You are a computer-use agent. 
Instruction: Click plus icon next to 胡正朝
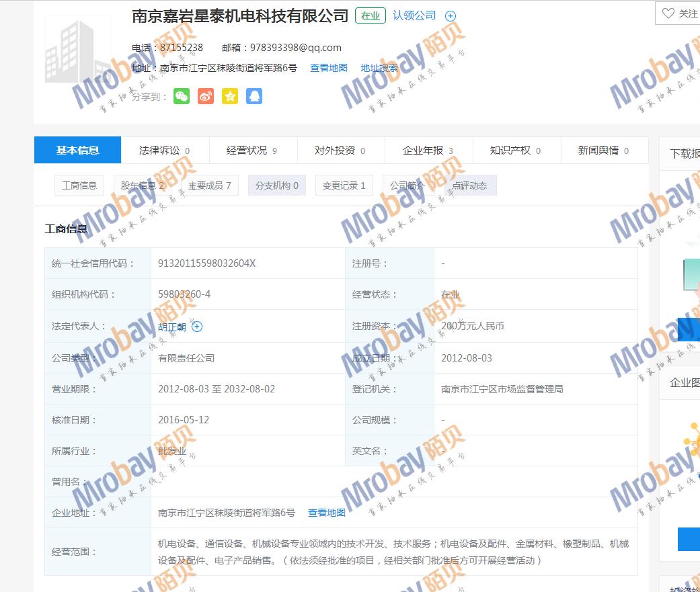[x=197, y=327]
